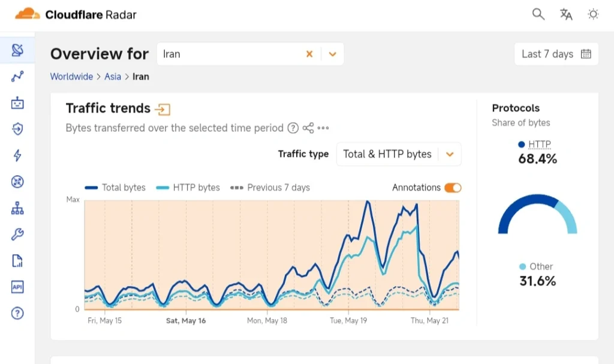
Task: Open the document Reports sidebar icon
Action: click(17, 261)
